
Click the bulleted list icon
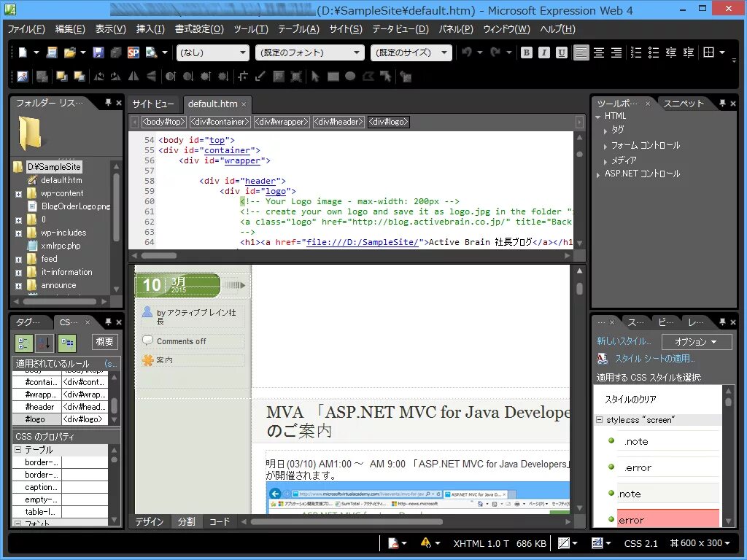(x=654, y=52)
